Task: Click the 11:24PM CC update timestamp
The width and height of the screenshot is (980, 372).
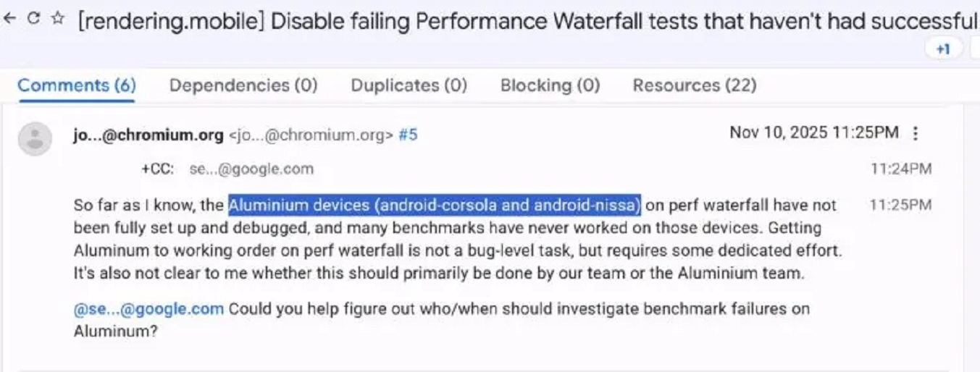Action: point(901,169)
